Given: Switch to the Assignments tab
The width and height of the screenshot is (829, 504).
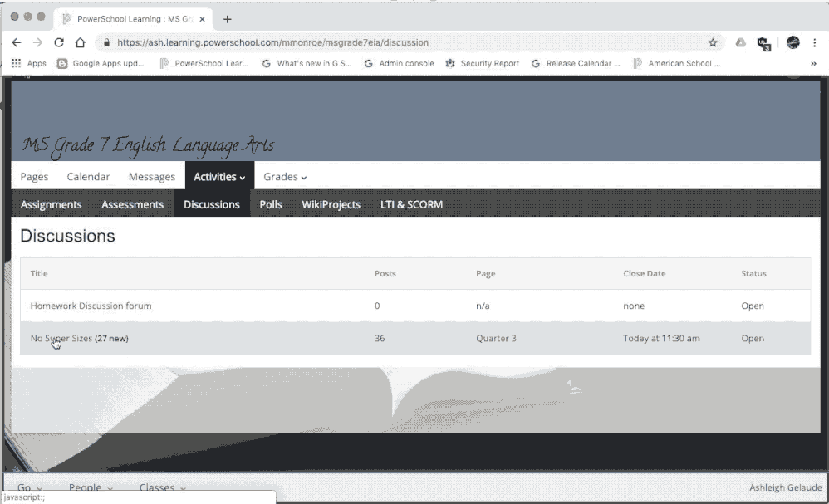Looking at the screenshot, I should click(x=51, y=204).
